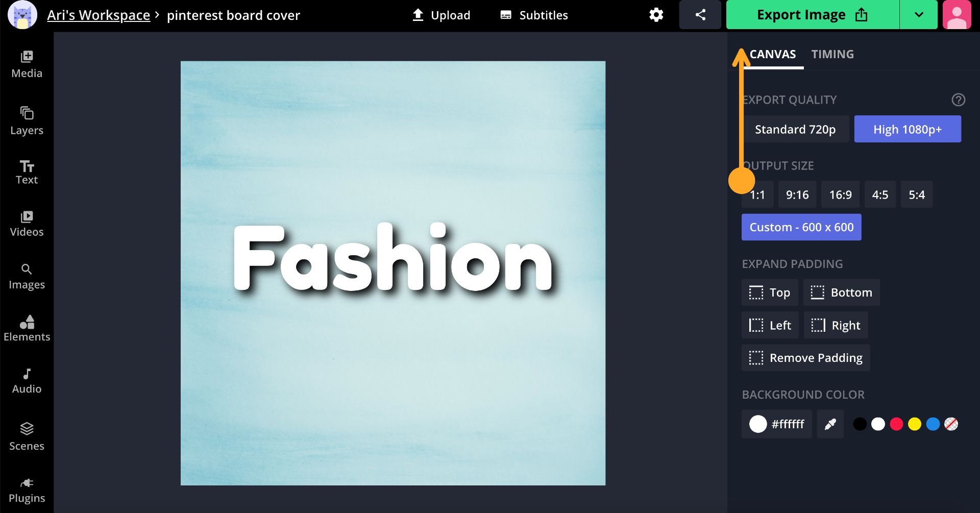Image resolution: width=980 pixels, height=513 pixels.
Task: Open the user profile avatar menu
Action: [957, 15]
